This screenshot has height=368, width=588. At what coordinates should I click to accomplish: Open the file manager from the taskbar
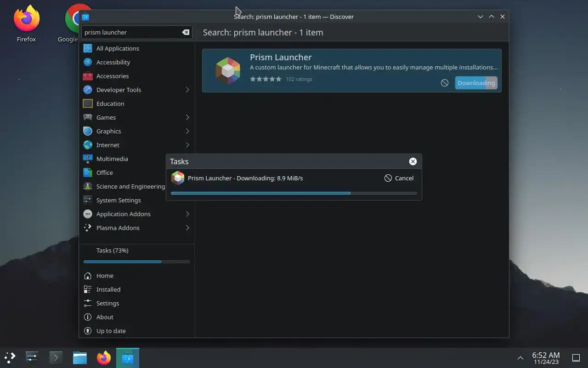click(80, 357)
